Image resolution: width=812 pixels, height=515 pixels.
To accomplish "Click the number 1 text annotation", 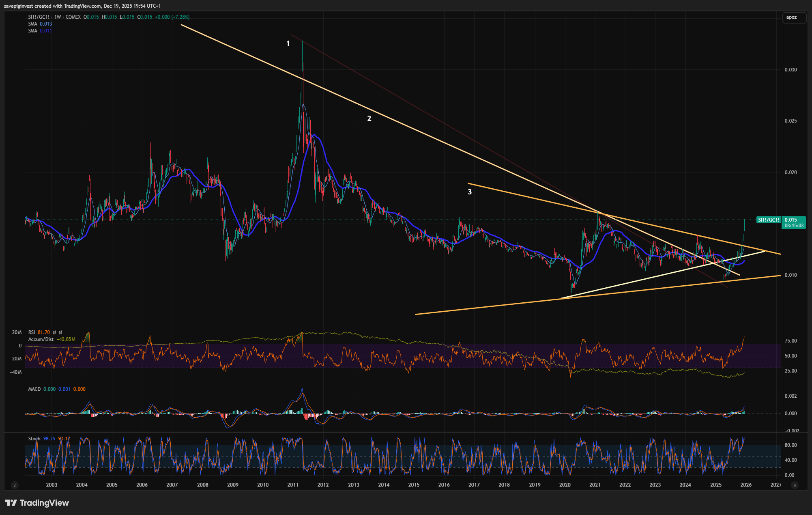I will [288, 43].
